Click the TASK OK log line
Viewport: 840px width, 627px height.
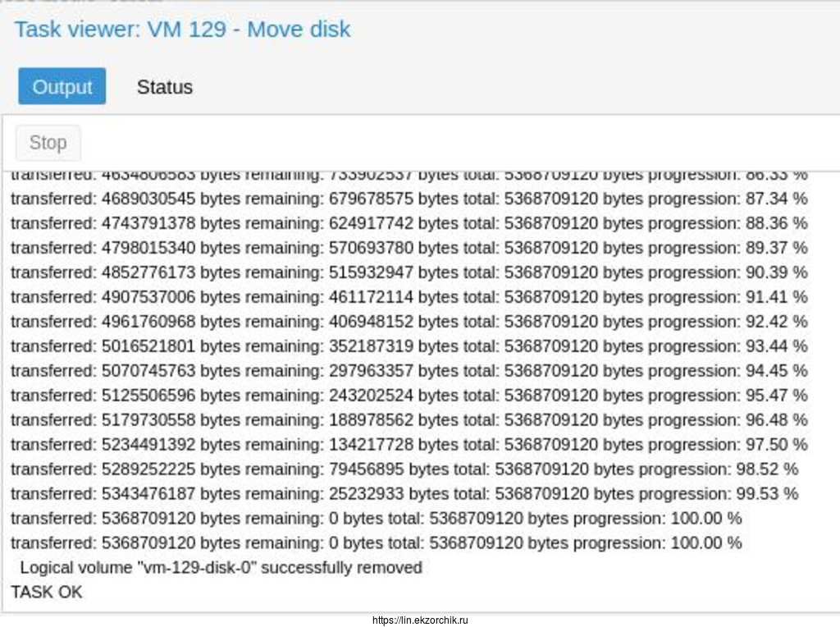point(47,592)
